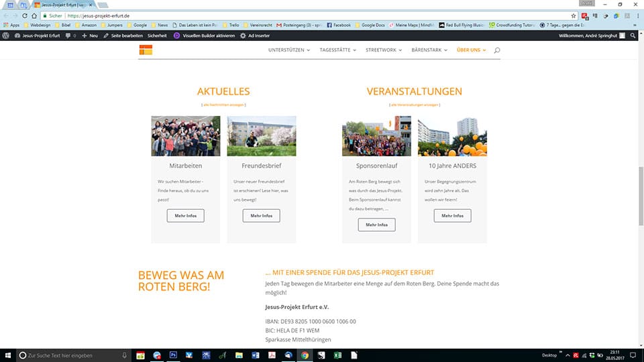This screenshot has width=644, height=362.
Task: Click the page vertical scrollbar thumb
Action: (641, 196)
